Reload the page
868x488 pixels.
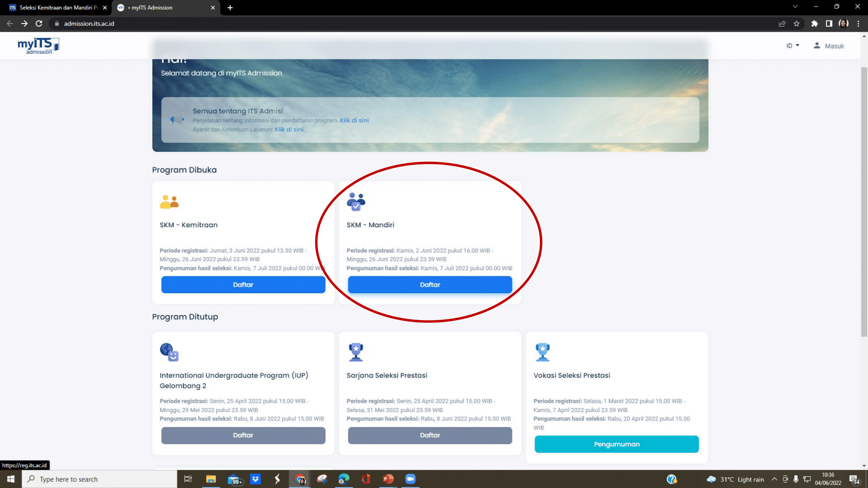tap(39, 24)
